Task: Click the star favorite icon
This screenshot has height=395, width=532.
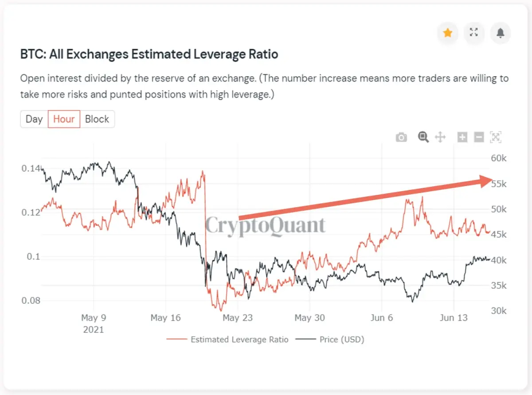Action: (x=448, y=33)
